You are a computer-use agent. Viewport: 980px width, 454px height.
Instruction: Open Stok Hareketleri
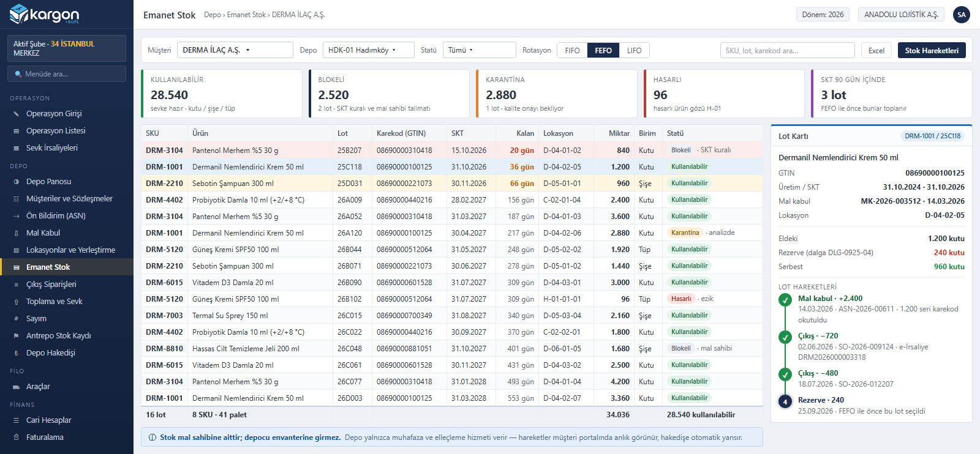(x=932, y=50)
